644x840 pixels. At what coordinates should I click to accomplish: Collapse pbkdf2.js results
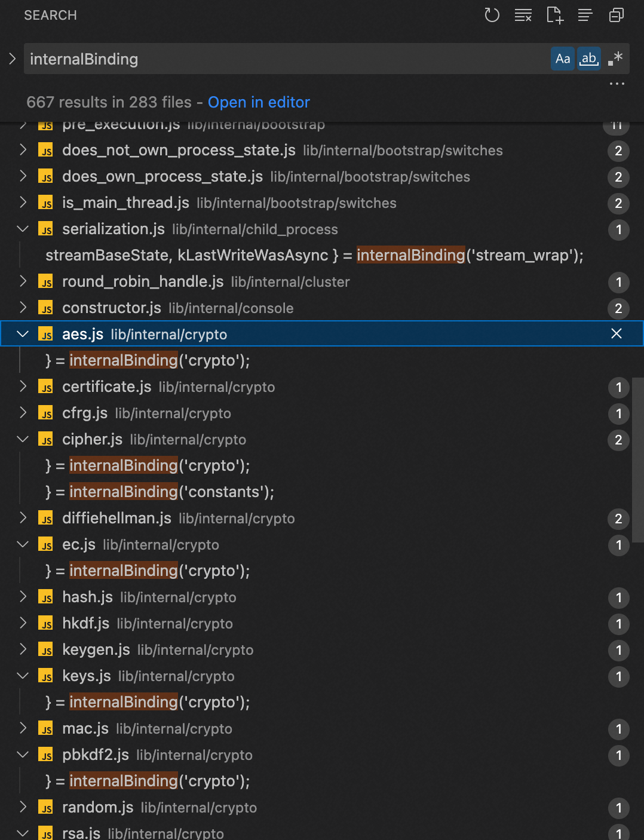[23, 755]
